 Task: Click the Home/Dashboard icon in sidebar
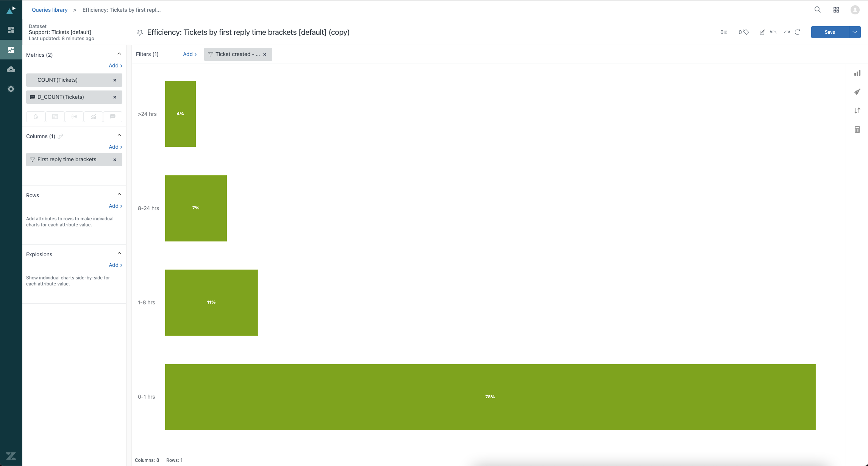(11, 31)
